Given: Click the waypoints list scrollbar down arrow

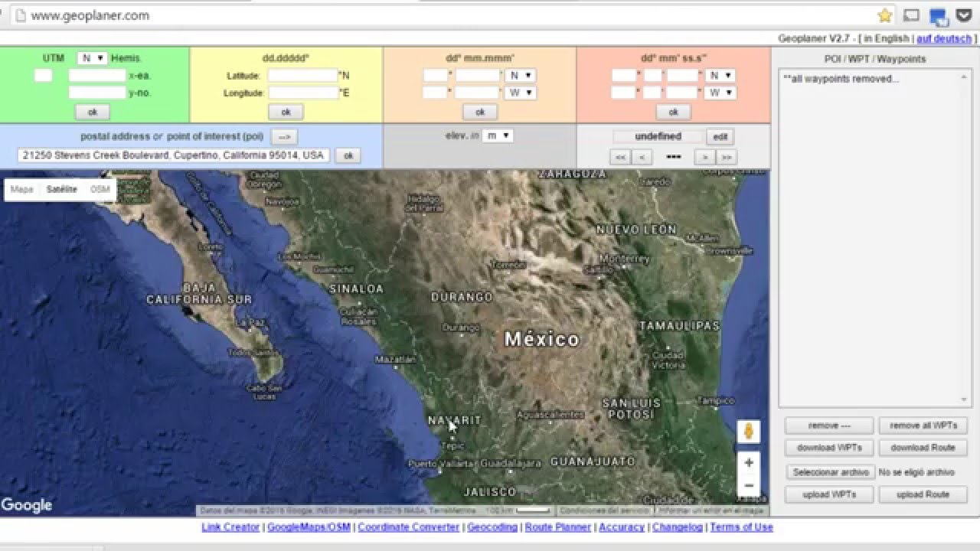Looking at the screenshot, I should pos(964,400).
